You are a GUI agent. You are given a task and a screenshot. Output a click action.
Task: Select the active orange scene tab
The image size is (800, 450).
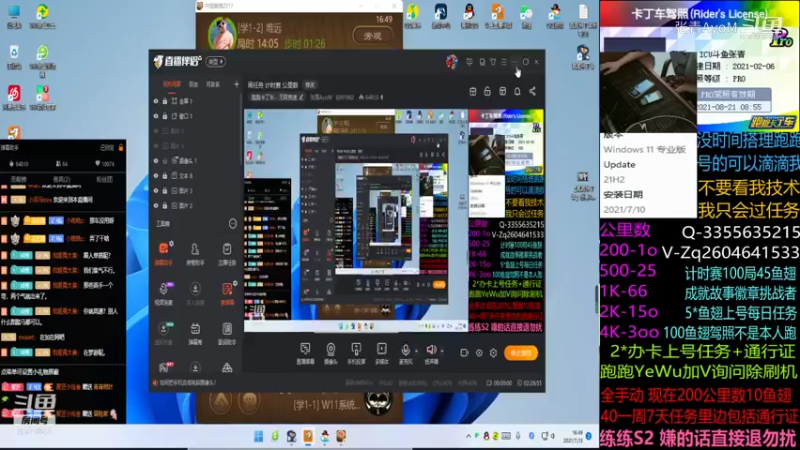click(172, 84)
